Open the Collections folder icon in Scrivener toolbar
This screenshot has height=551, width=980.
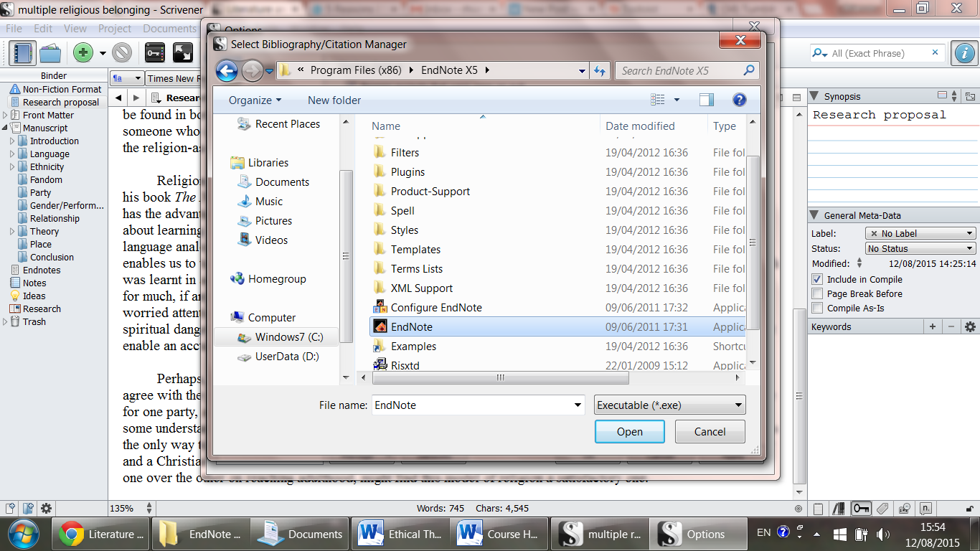[x=50, y=52]
